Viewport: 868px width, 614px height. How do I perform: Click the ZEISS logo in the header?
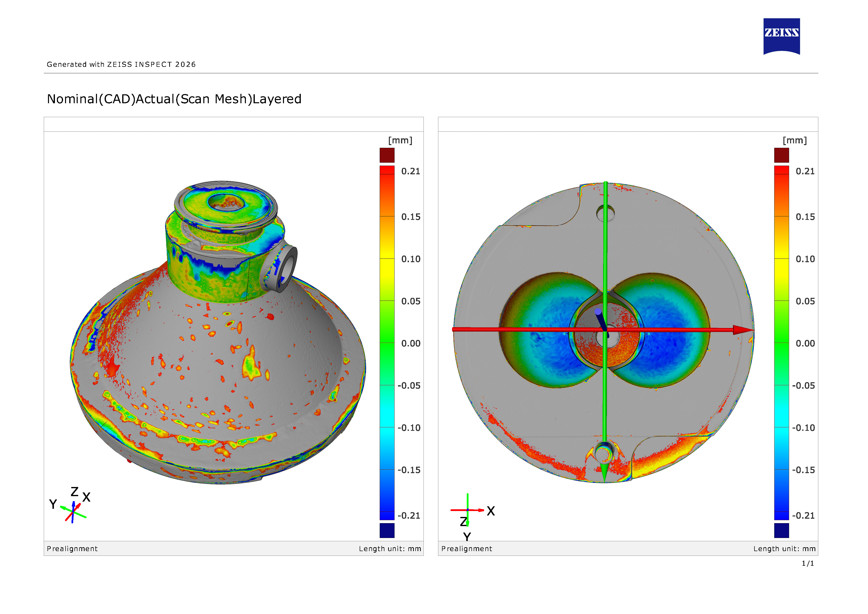781,36
